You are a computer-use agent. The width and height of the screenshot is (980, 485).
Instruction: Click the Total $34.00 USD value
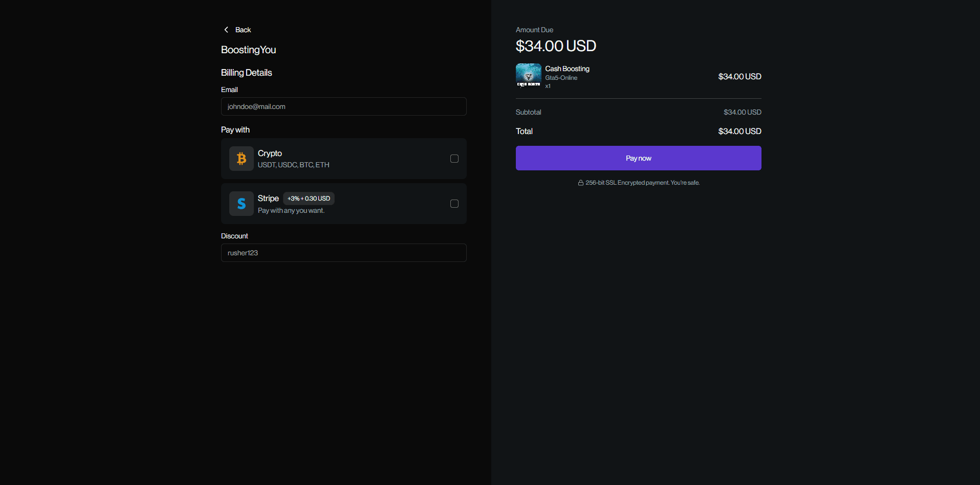pyautogui.click(x=740, y=131)
